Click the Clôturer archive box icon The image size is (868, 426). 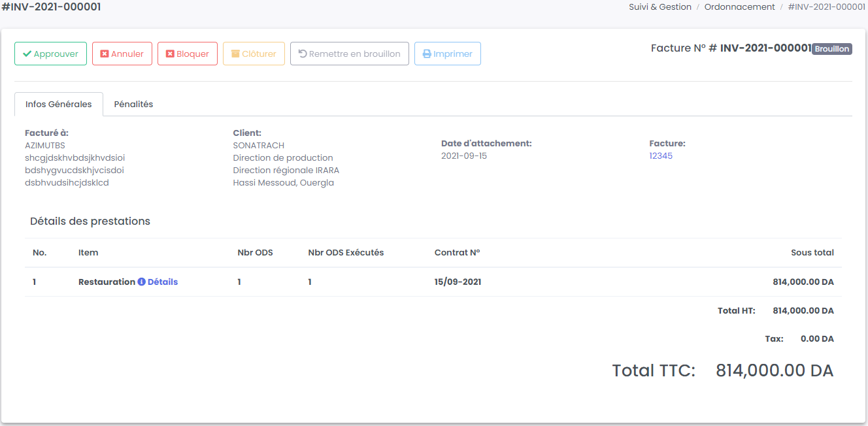pyautogui.click(x=235, y=54)
